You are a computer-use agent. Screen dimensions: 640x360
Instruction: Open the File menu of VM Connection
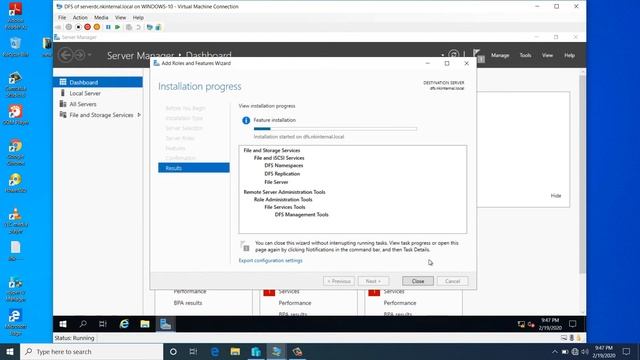62,18
